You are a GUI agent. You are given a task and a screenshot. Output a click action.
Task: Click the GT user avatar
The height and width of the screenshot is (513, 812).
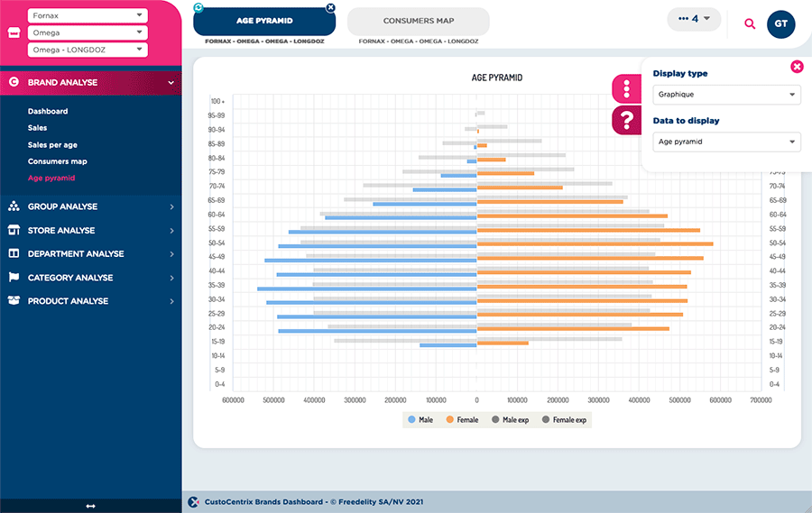780,23
